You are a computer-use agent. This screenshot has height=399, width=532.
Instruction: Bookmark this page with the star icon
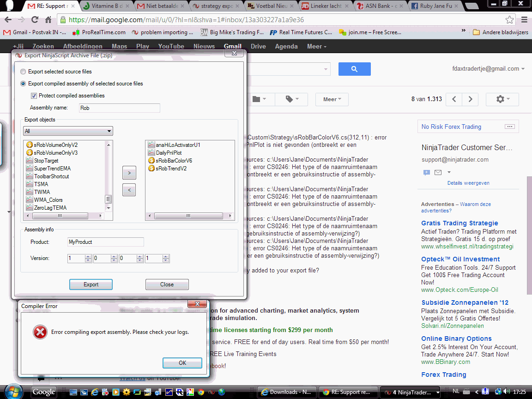tap(509, 20)
